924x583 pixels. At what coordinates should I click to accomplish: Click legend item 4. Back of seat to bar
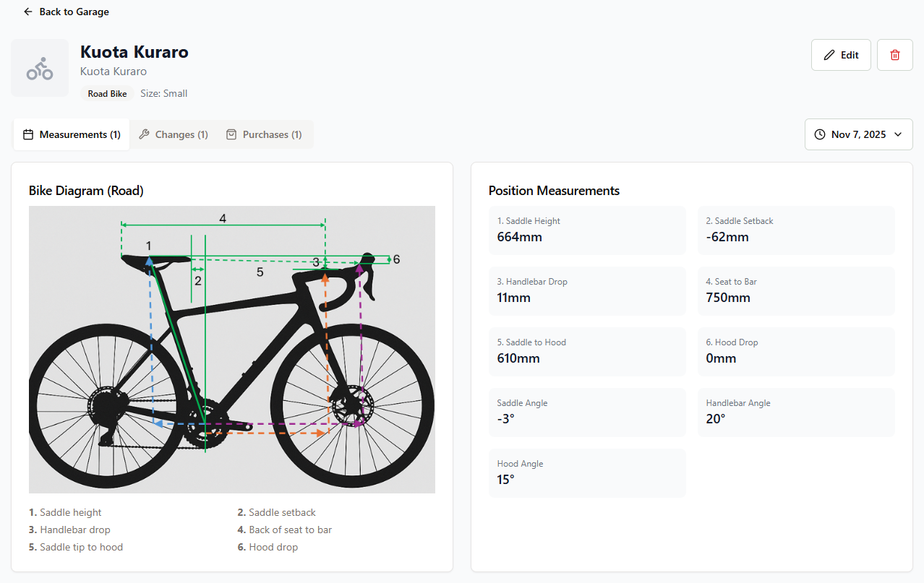[x=284, y=530]
